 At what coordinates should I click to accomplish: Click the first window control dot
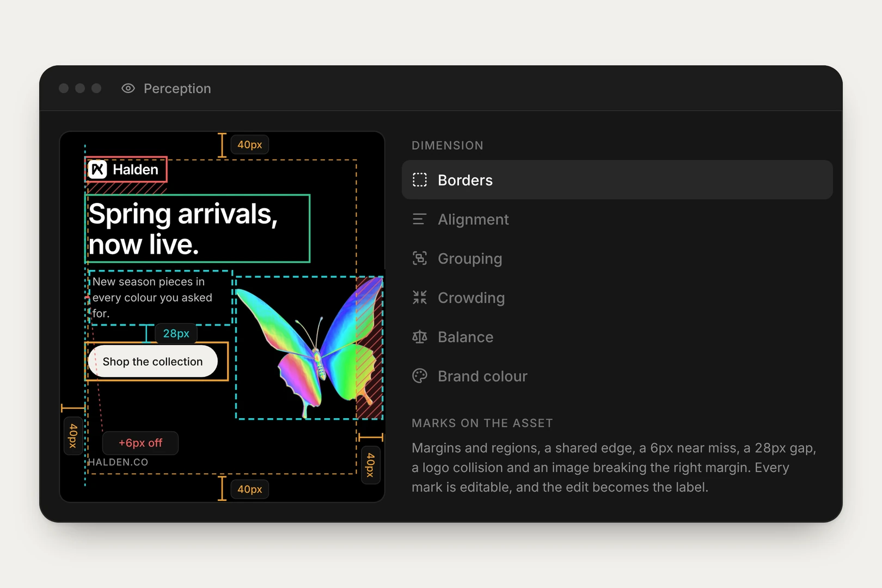point(64,88)
